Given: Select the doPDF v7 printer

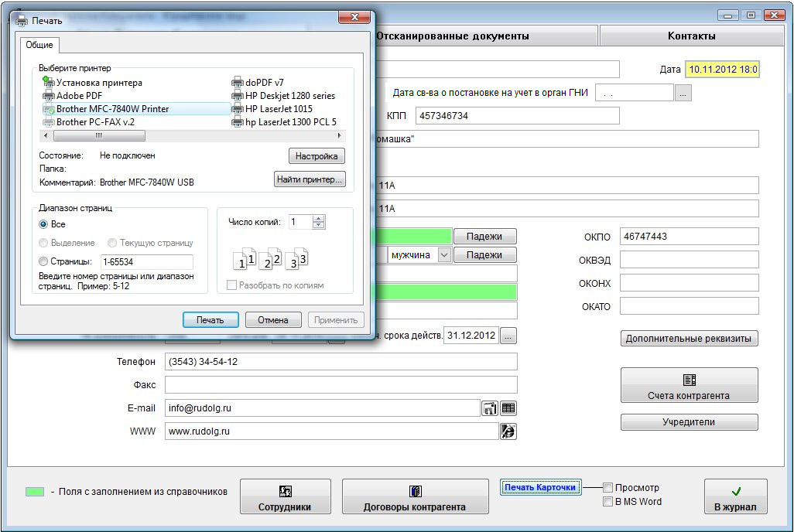Looking at the screenshot, I should 258,83.
